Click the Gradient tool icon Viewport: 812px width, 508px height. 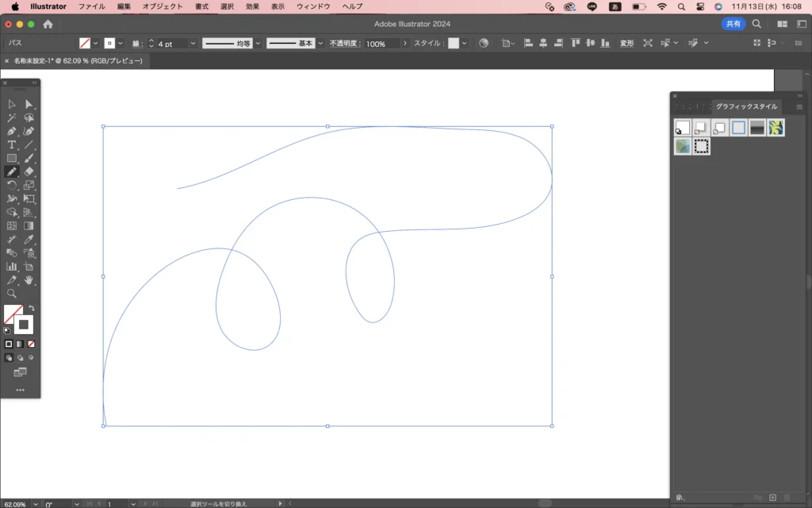[29, 225]
